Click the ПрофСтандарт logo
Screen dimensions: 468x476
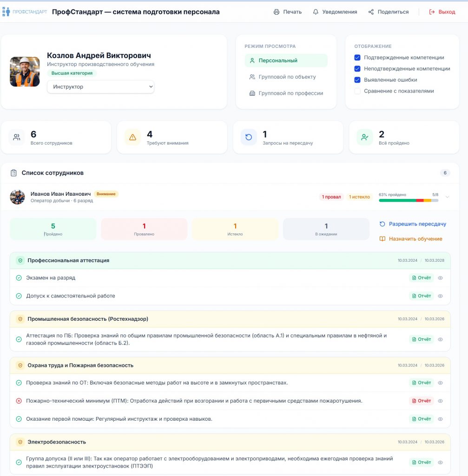click(x=25, y=12)
